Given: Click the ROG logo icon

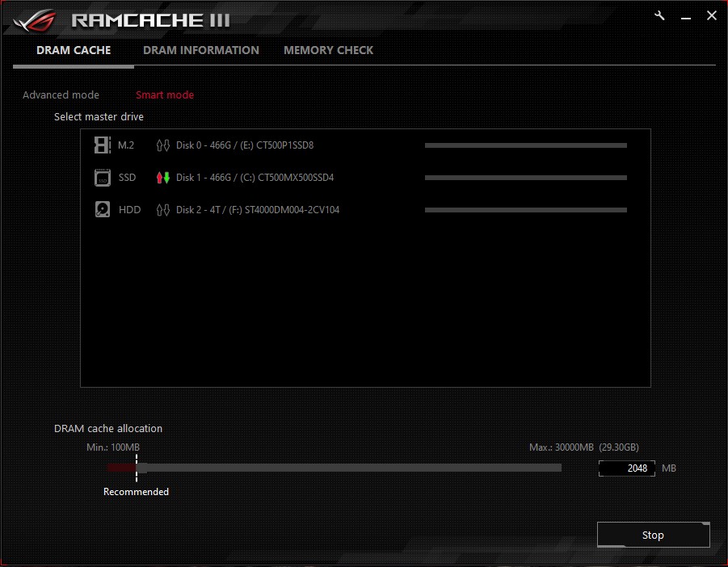Looking at the screenshot, I should click(35, 20).
